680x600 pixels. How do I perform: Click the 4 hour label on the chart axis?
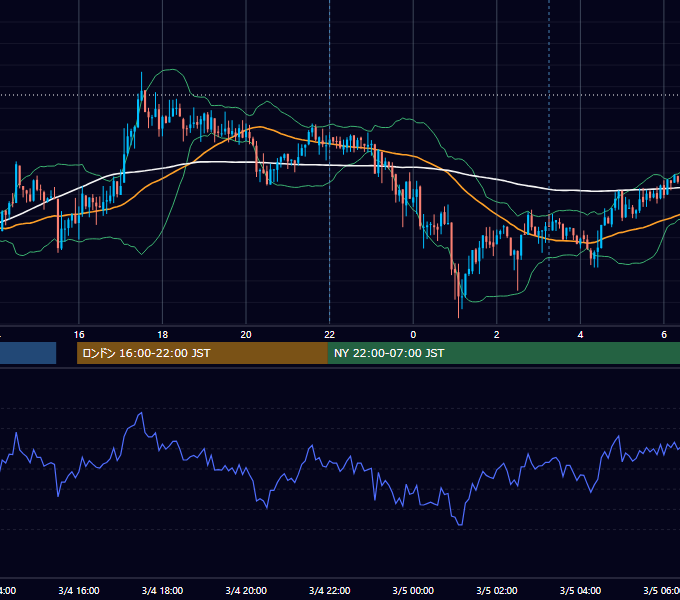580,335
